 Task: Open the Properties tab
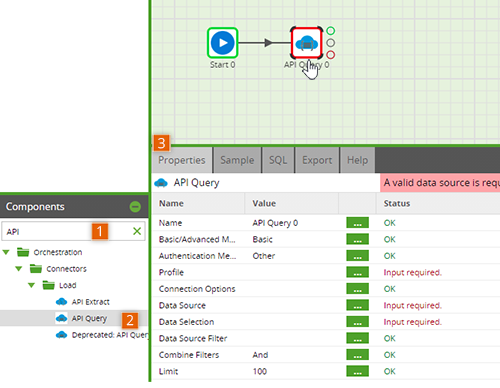coord(182,160)
